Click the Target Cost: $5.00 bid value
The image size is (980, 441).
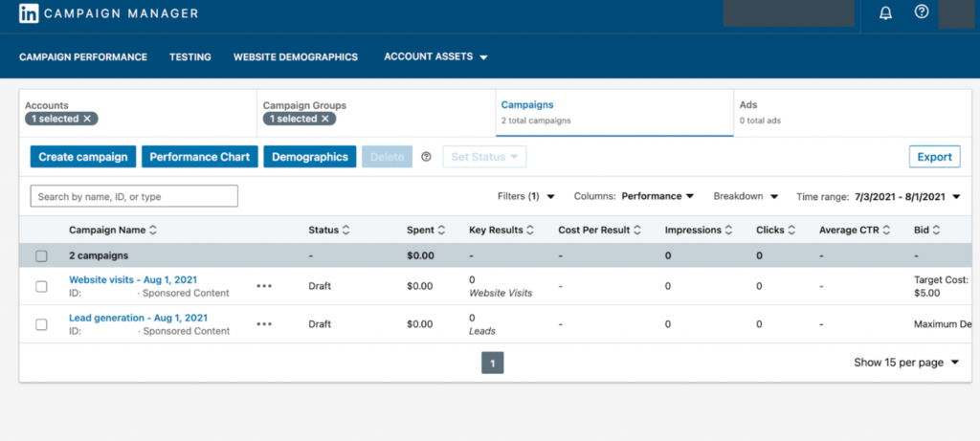pyautogui.click(x=942, y=286)
